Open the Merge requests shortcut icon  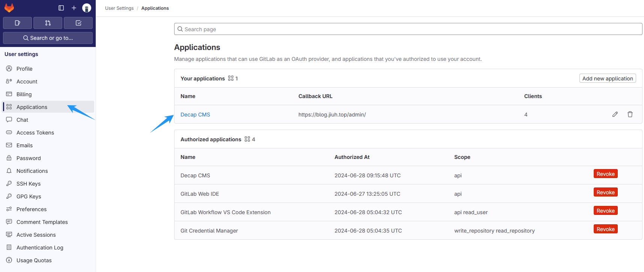click(x=48, y=23)
